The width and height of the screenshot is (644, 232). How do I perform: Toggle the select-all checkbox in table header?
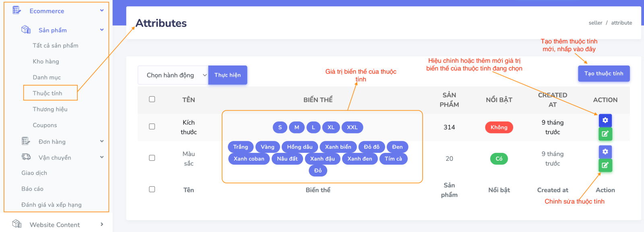click(x=152, y=99)
